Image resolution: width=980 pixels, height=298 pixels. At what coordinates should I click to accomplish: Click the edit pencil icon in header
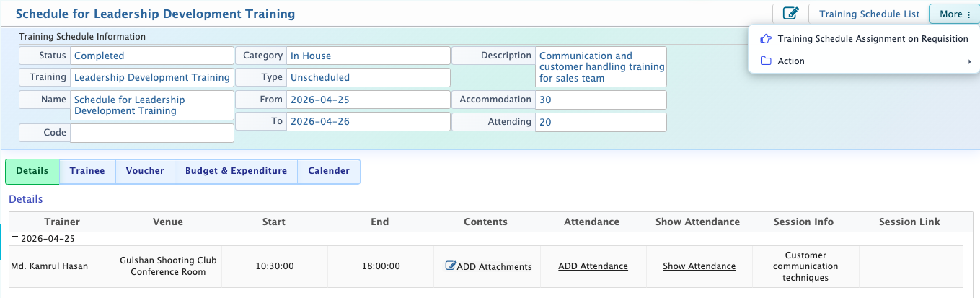pyautogui.click(x=790, y=14)
